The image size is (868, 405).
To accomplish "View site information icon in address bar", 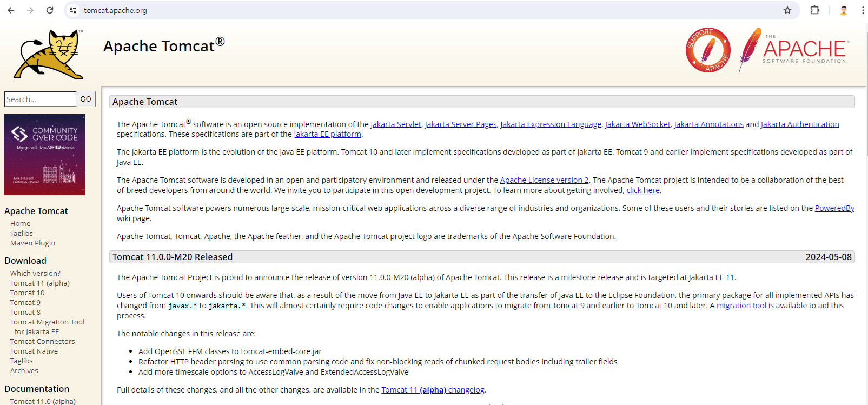I will 74,10.
